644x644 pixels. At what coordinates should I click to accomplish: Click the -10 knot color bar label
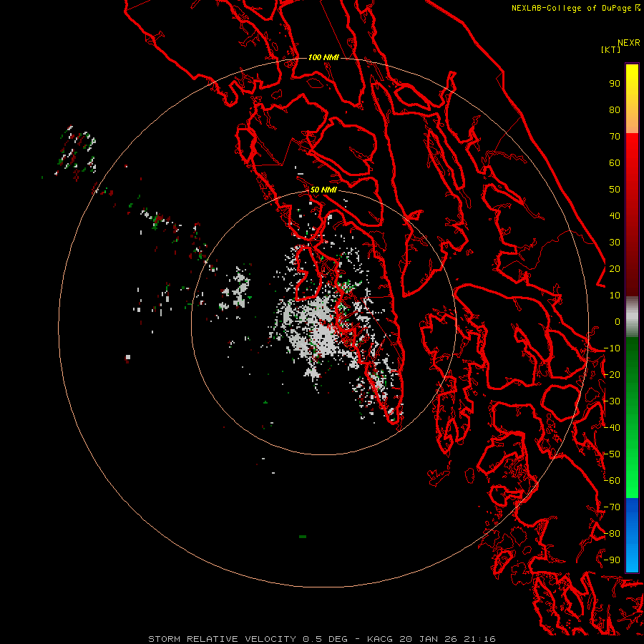click(x=612, y=348)
